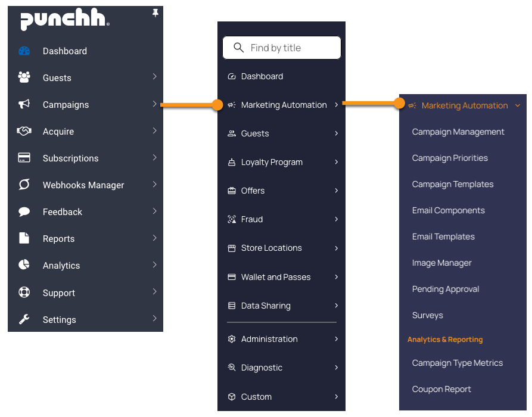Click the Campaigns megaphone icon

(x=24, y=104)
